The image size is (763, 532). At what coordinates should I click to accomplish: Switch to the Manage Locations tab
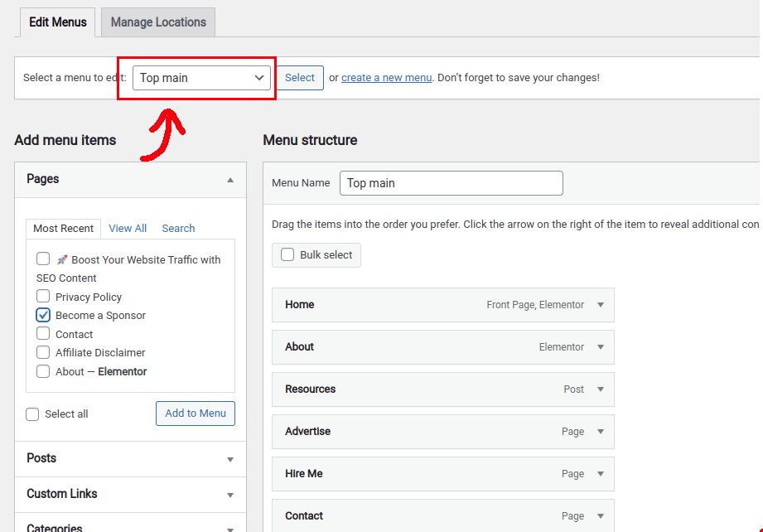pos(158,22)
